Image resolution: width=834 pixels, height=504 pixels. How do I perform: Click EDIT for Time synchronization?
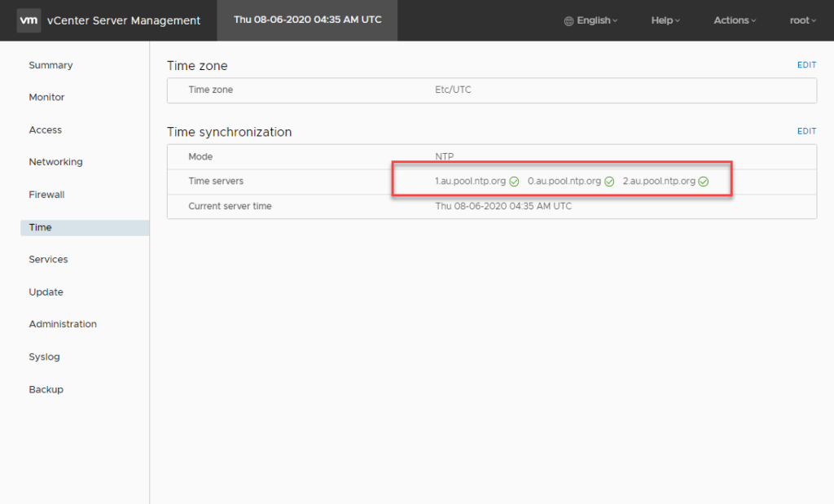(x=806, y=131)
